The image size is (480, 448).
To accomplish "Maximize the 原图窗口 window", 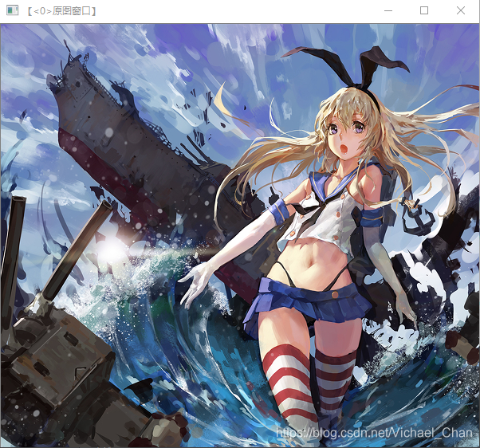I will click(424, 10).
